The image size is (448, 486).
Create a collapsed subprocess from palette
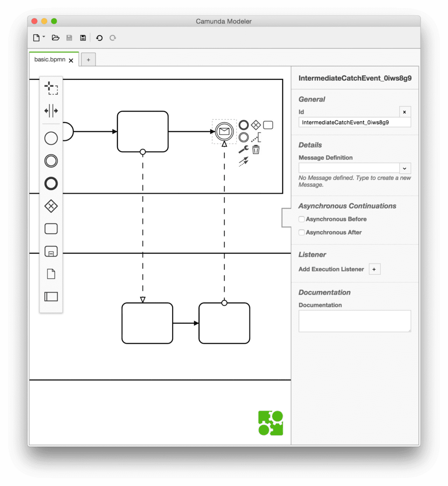(x=51, y=251)
